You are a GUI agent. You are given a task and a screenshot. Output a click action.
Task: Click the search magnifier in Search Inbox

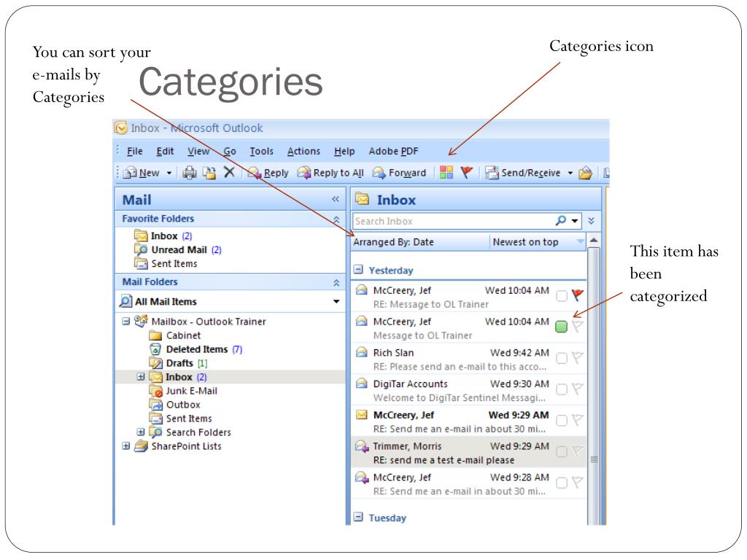(x=561, y=220)
